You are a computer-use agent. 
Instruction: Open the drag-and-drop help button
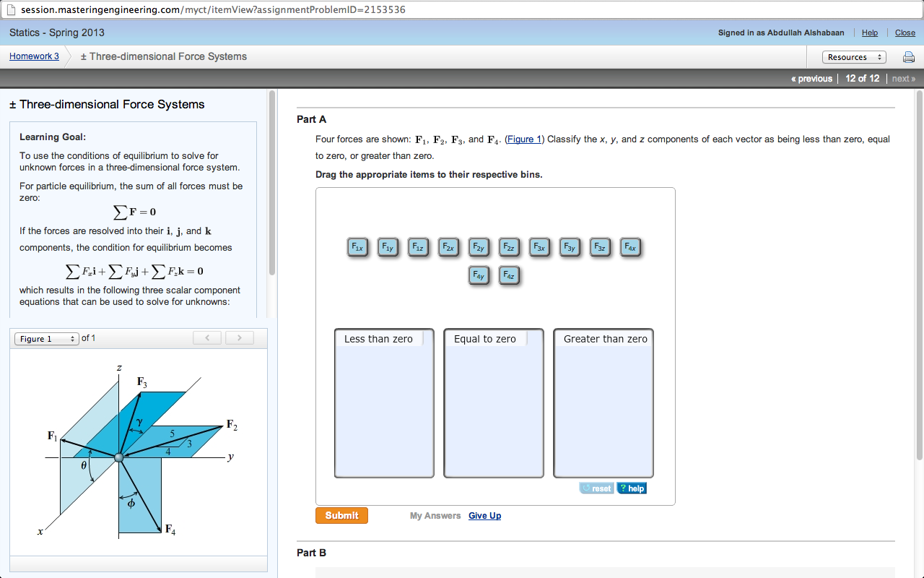[x=632, y=488]
